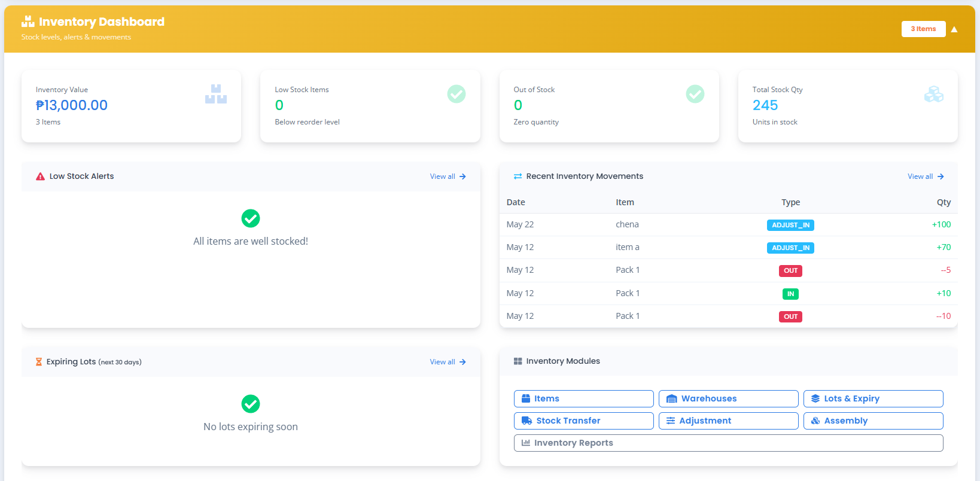This screenshot has width=980, height=481.
Task: Click the arrow beside Low Stock Alerts View all
Action: [462, 176]
